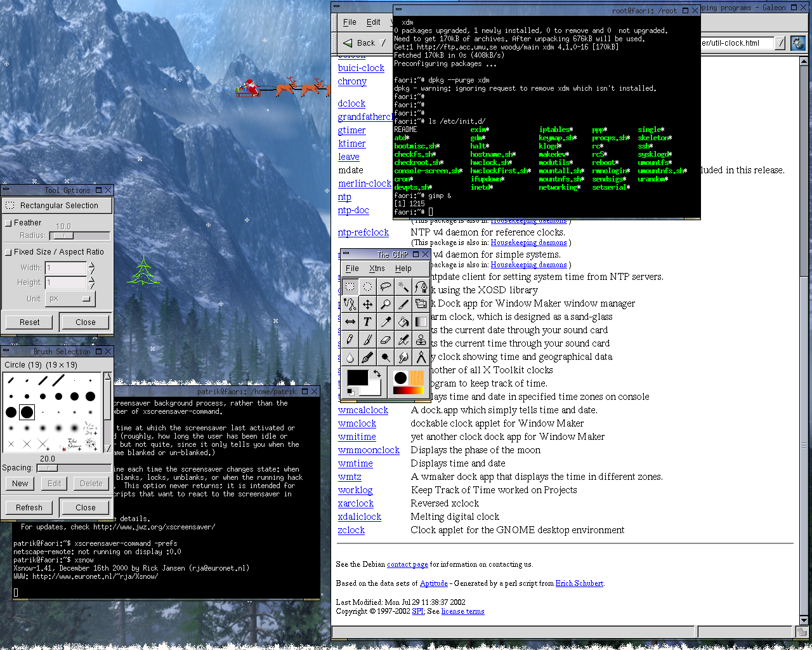Enable Fixed Size / Aspect Ratio checkbox
Viewport: 812px width, 650px height.
[x=8, y=252]
